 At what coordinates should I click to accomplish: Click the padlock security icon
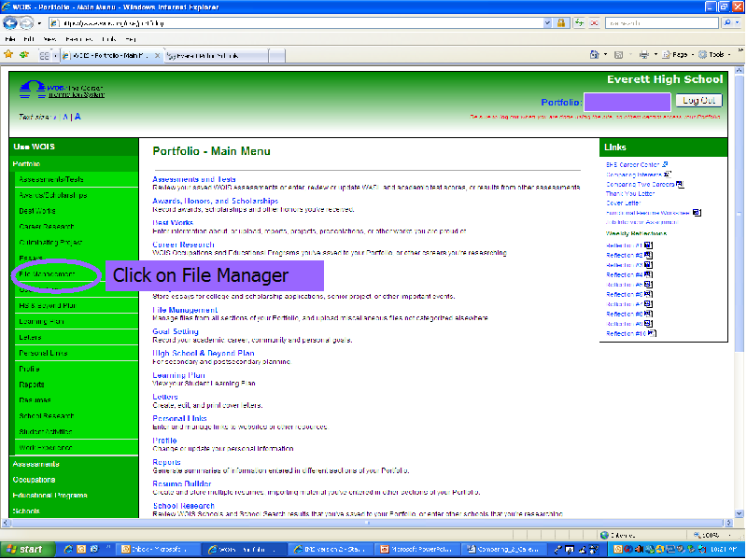[561, 22]
